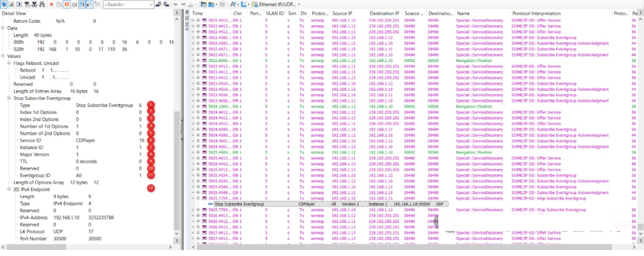Collapse the Flags Reboot, Unicast node
This screenshot has height=256, width=644.
tap(10, 63)
